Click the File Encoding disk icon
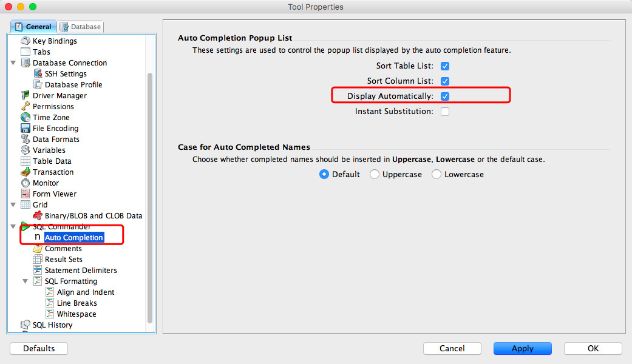This screenshot has height=364, width=632. point(25,128)
